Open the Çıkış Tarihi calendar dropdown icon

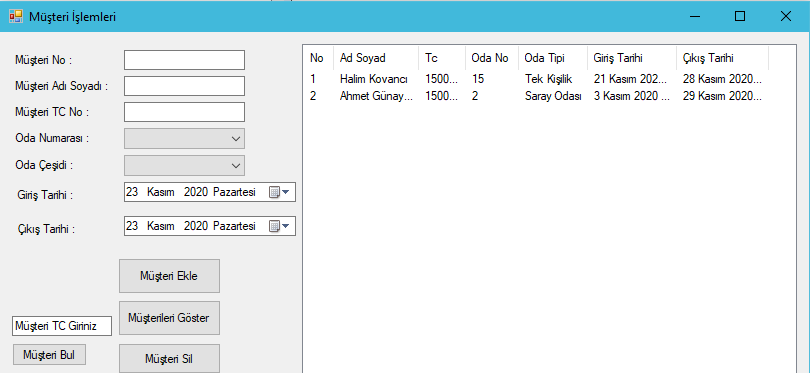click(x=279, y=226)
